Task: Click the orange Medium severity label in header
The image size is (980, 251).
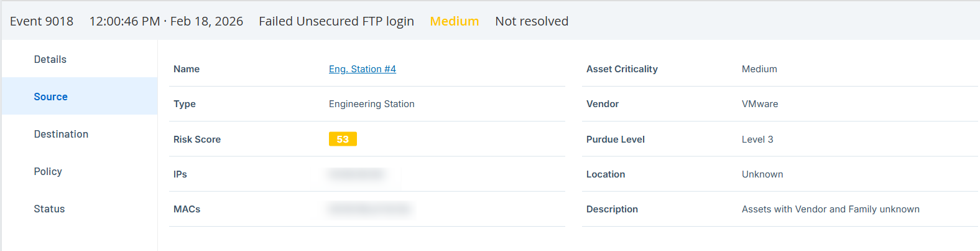Action: (x=455, y=21)
